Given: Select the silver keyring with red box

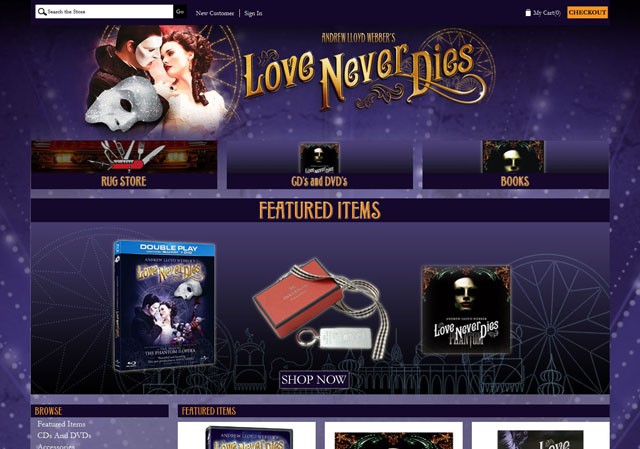Looking at the screenshot, I should (320, 308).
